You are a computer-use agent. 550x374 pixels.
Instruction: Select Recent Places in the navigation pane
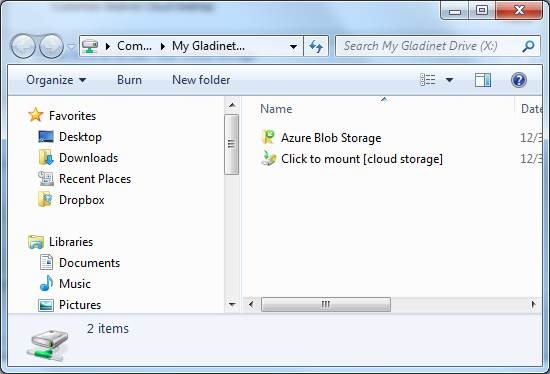point(95,179)
